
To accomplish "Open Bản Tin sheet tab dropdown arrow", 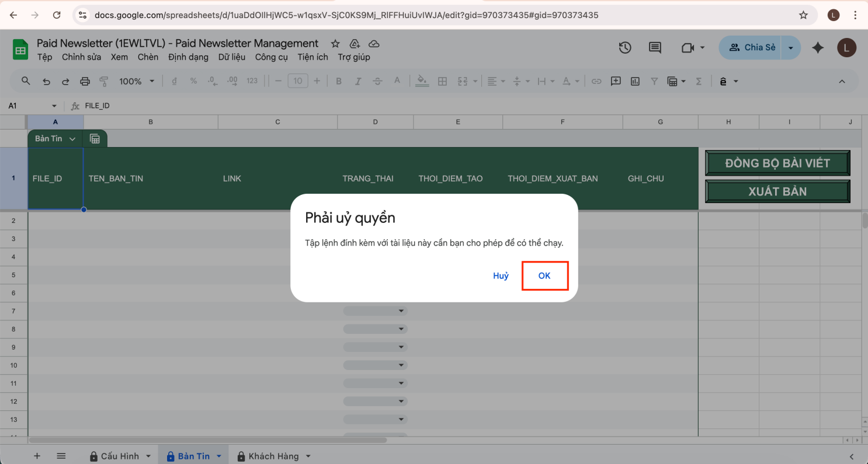I will (x=219, y=456).
